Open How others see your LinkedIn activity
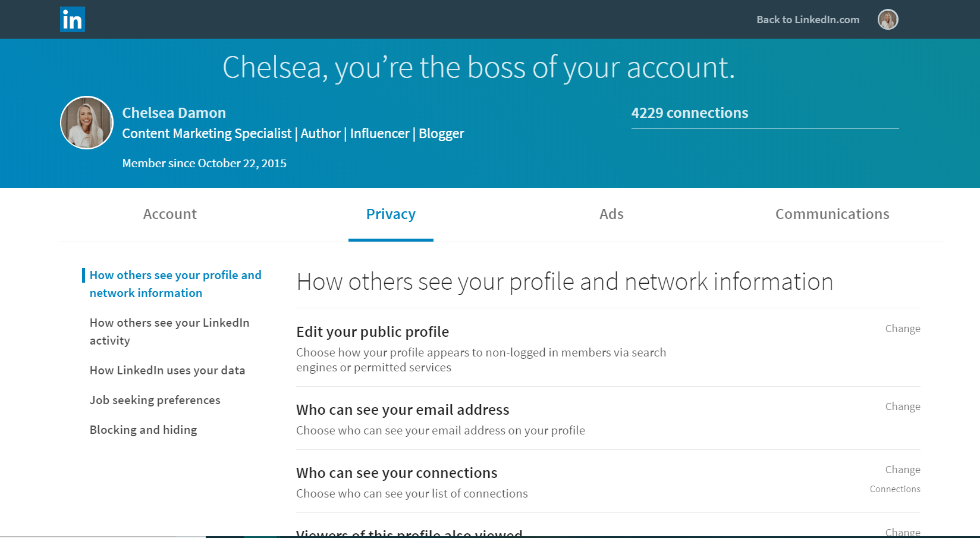Viewport: 980px width, 538px height. click(x=169, y=331)
